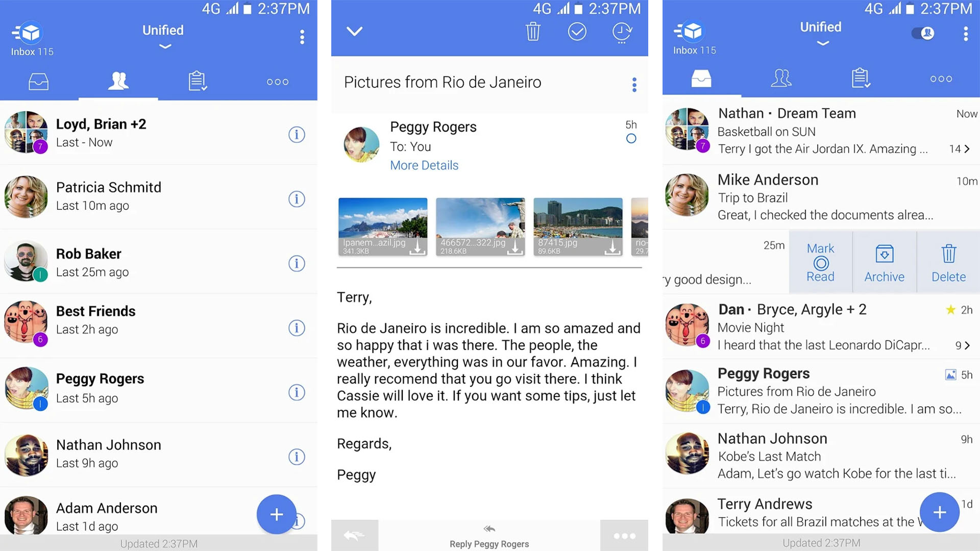The width and height of the screenshot is (980, 551).
Task: Open More Details link in email
Action: point(425,165)
